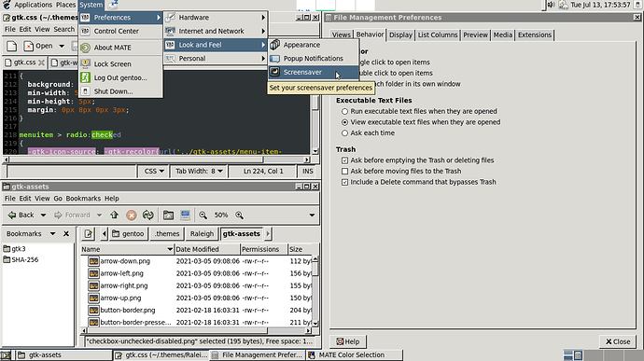Click the red stop loading icon
The width and height of the screenshot is (644, 361).
coord(131,215)
